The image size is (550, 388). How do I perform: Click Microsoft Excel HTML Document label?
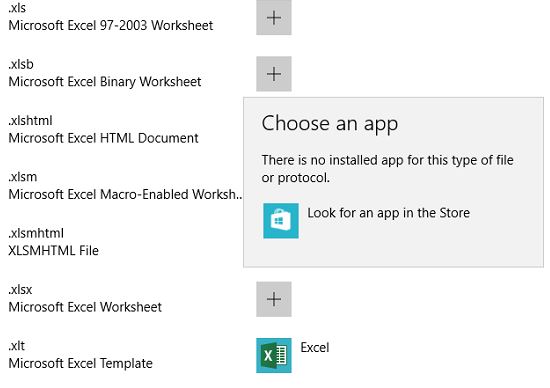tap(103, 138)
